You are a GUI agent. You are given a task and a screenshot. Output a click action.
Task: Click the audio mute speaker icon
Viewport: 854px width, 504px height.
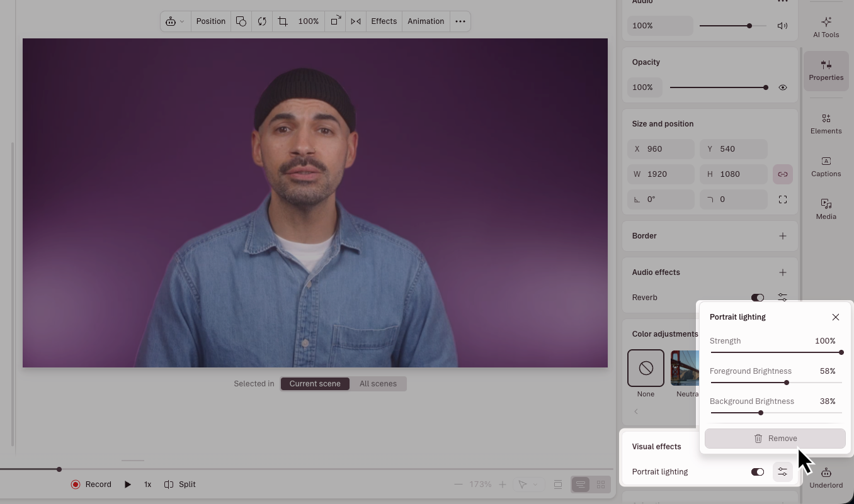click(x=782, y=26)
